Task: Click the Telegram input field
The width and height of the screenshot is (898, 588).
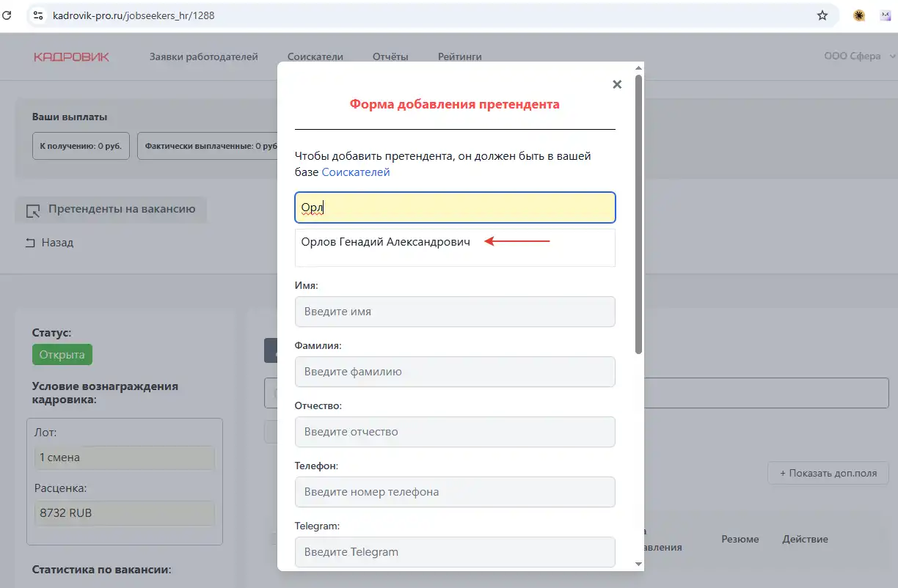Action: coord(455,552)
